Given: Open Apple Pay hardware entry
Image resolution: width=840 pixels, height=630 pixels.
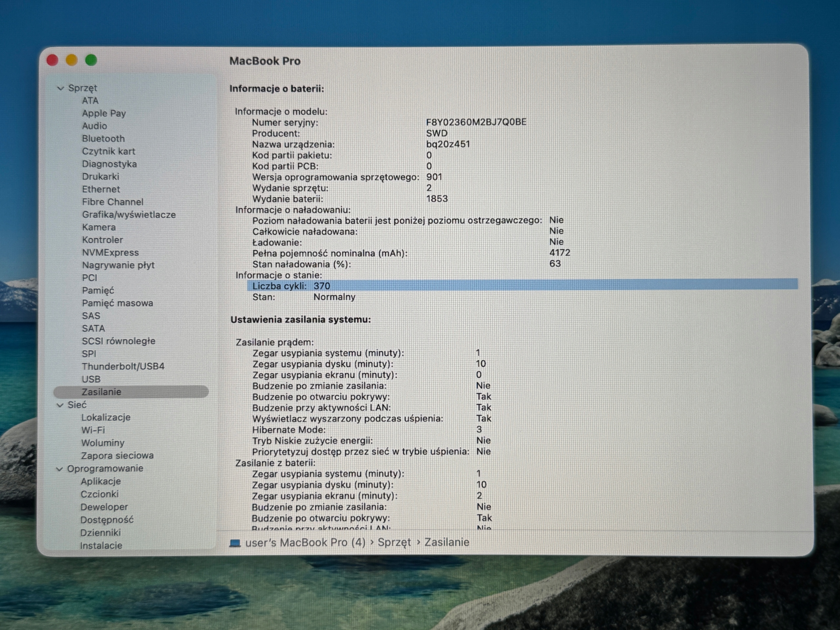Looking at the screenshot, I should [104, 113].
